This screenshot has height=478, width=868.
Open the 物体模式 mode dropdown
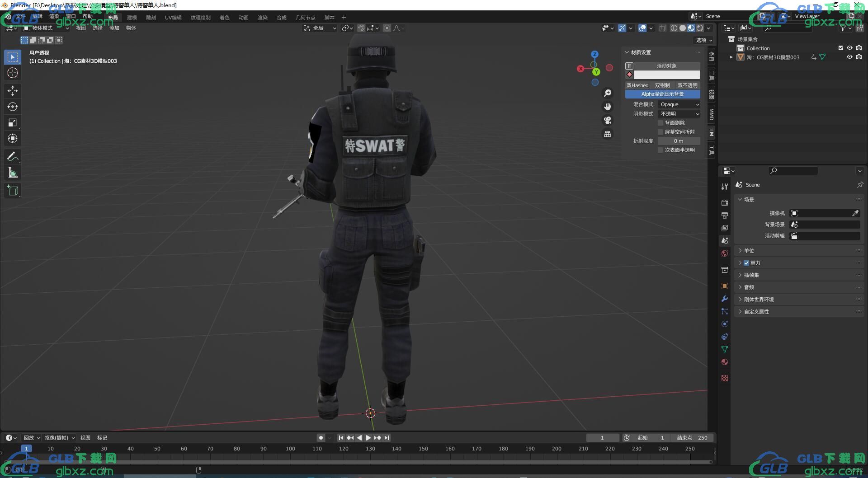click(46, 28)
